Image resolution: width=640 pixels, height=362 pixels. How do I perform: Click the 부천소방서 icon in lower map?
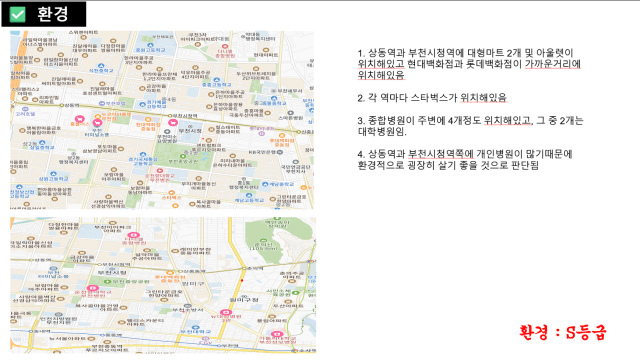tap(187, 305)
